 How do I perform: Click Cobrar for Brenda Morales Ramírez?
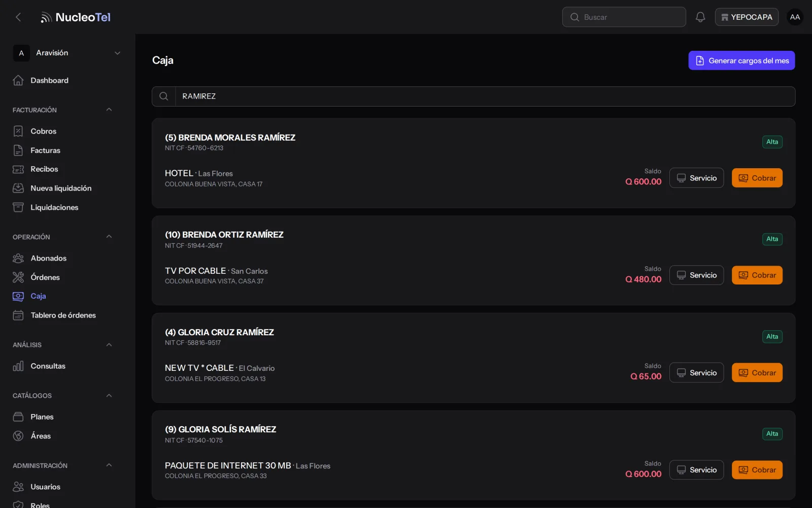point(757,178)
